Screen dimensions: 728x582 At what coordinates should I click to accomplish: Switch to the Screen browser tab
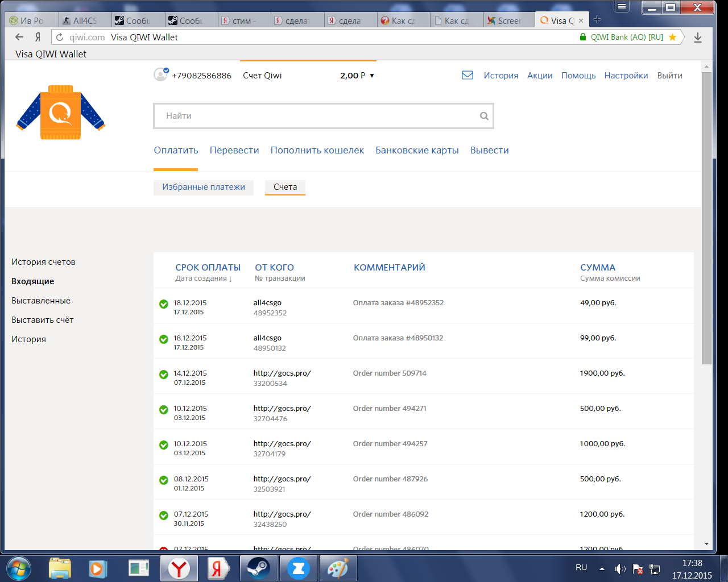coord(509,20)
